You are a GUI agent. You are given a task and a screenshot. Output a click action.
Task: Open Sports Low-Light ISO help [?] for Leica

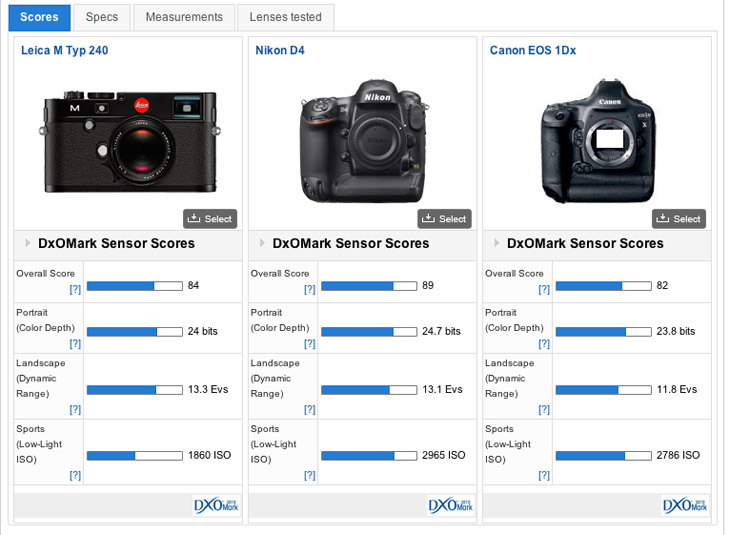pos(75,475)
